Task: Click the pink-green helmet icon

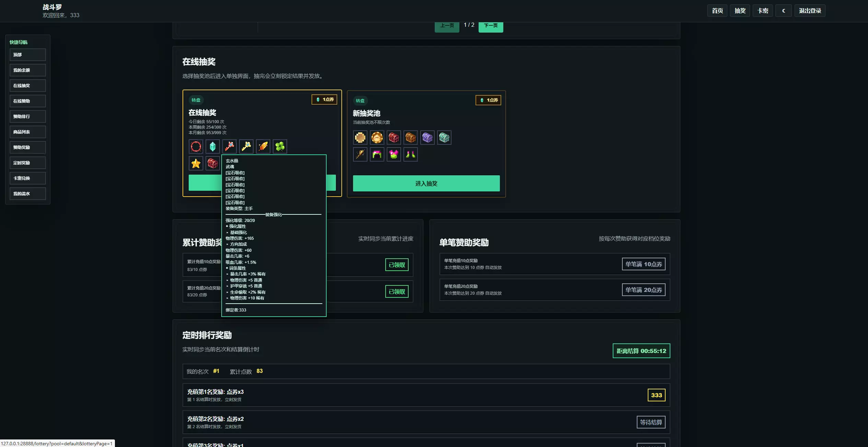Action: (x=377, y=154)
